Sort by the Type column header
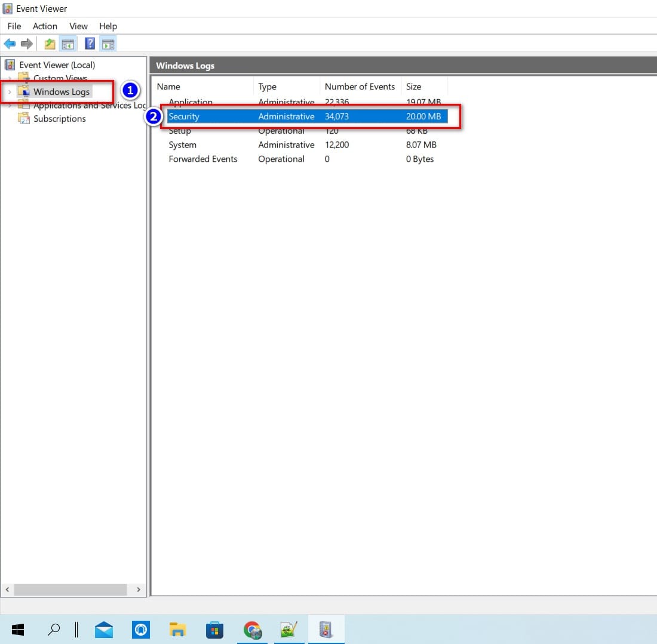The image size is (657, 644). click(287, 87)
